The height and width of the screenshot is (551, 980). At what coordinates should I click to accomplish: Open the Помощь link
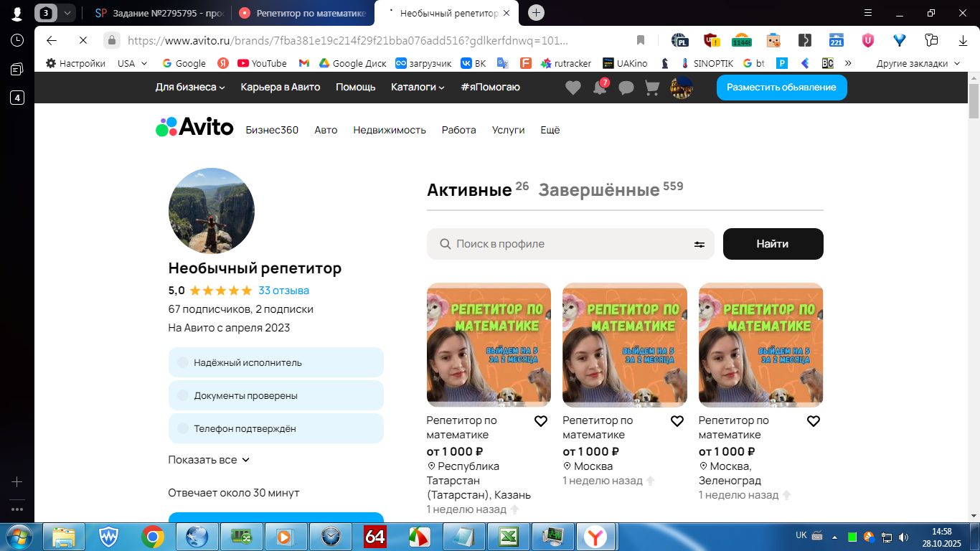click(x=356, y=87)
